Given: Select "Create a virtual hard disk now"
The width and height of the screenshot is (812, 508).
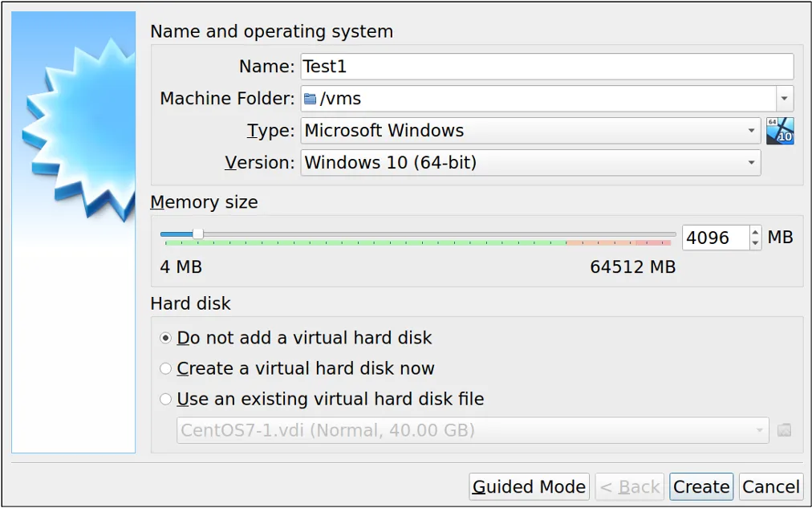Looking at the screenshot, I should [x=166, y=368].
